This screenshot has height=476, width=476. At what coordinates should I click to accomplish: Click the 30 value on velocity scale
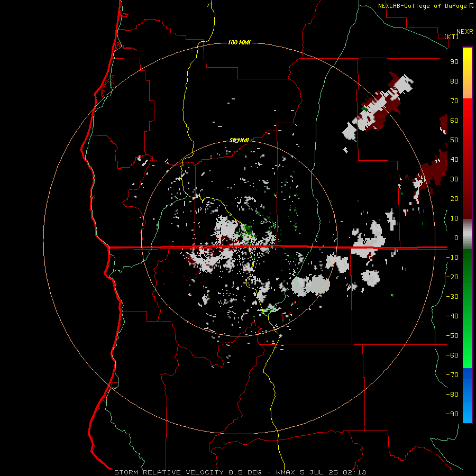point(454,179)
